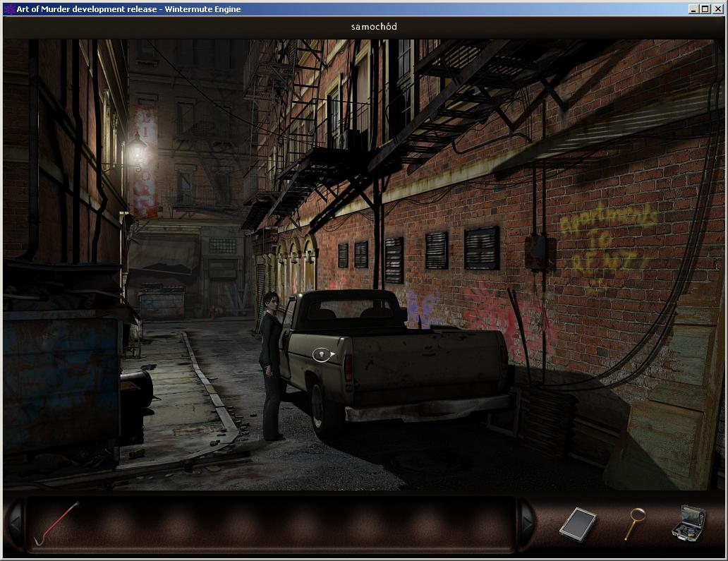Maximize the Wintermute Engine window
The width and height of the screenshot is (728, 561).
[705, 9]
